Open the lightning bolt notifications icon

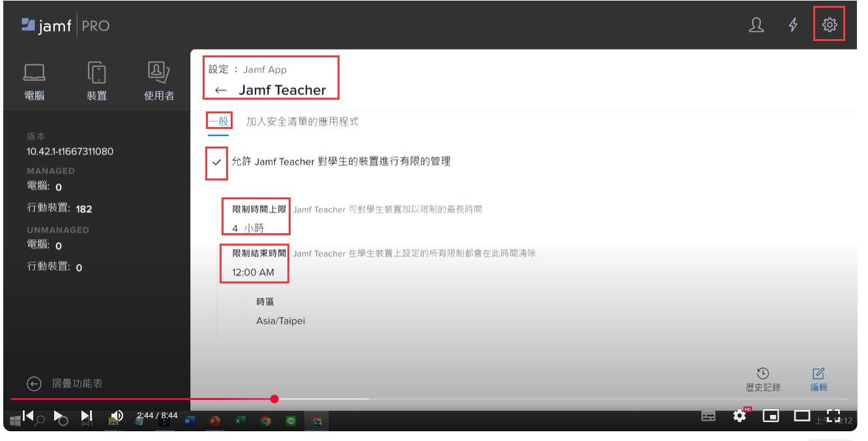[x=793, y=25]
